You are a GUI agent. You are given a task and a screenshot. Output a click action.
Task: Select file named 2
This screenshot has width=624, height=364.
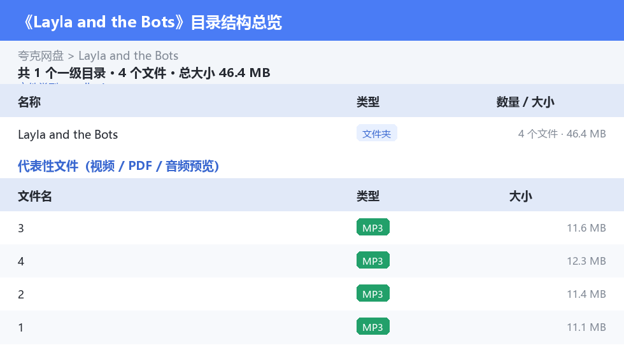coord(312,295)
